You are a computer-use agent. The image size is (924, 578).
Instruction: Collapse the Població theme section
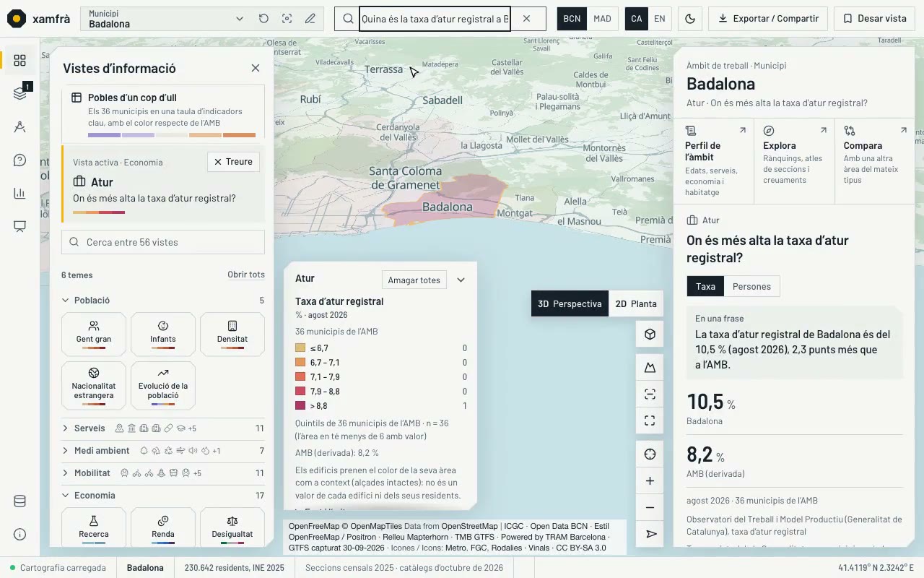pos(163,301)
